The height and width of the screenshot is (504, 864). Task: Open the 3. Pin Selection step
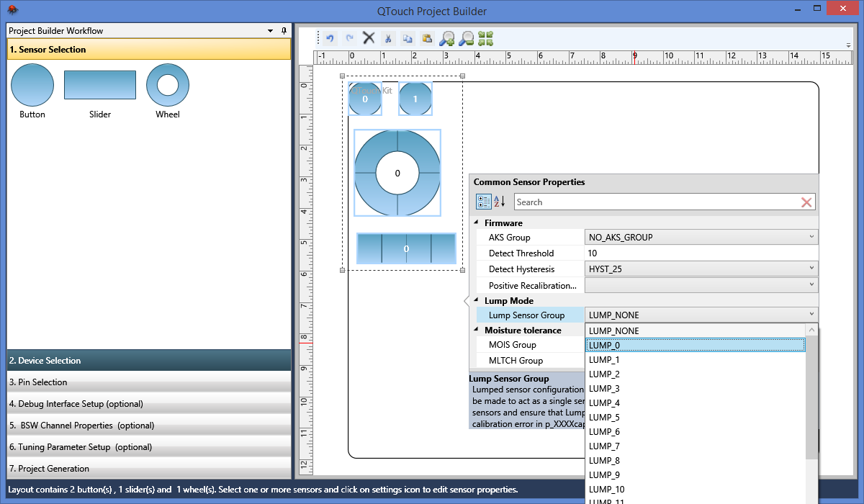pos(149,382)
